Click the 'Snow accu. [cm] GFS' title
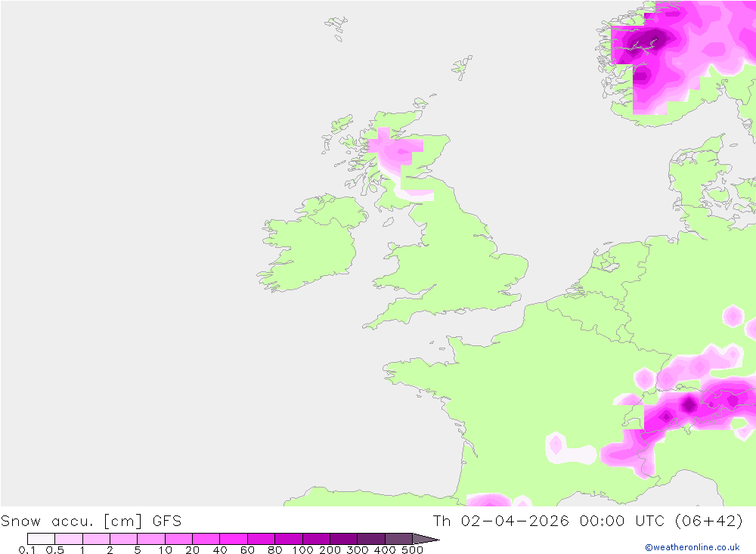The width and height of the screenshot is (756, 554). (91, 522)
